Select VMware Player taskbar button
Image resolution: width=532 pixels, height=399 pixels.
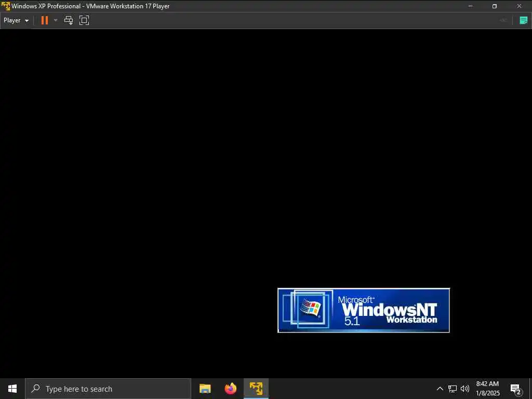(256, 389)
